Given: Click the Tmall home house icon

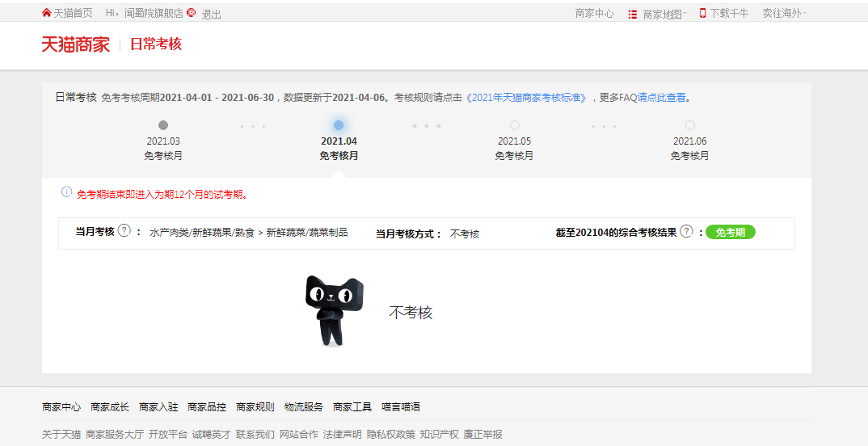Looking at the screenshot, I should [47, 13].
